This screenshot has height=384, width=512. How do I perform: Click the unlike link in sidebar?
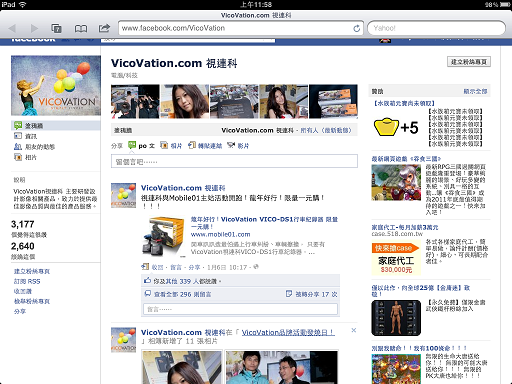pyautogui.click(x=23, y=291)
